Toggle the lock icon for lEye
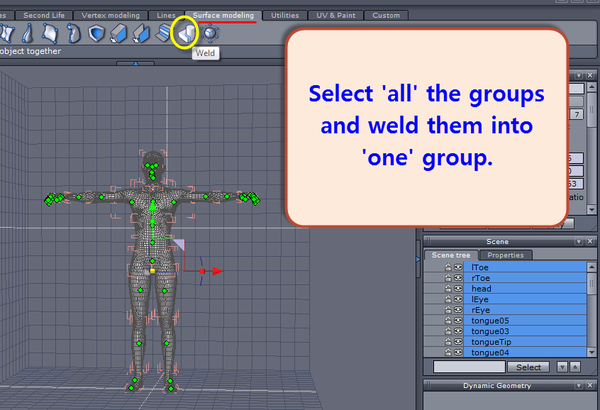The image size is (600, 410). click(x=448, y=299)
